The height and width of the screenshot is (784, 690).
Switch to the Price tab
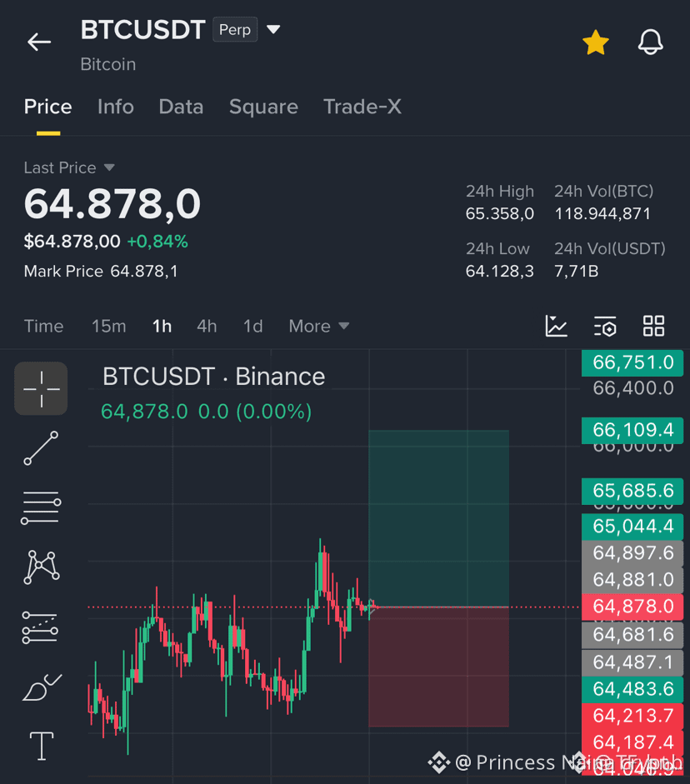(48, 107)
